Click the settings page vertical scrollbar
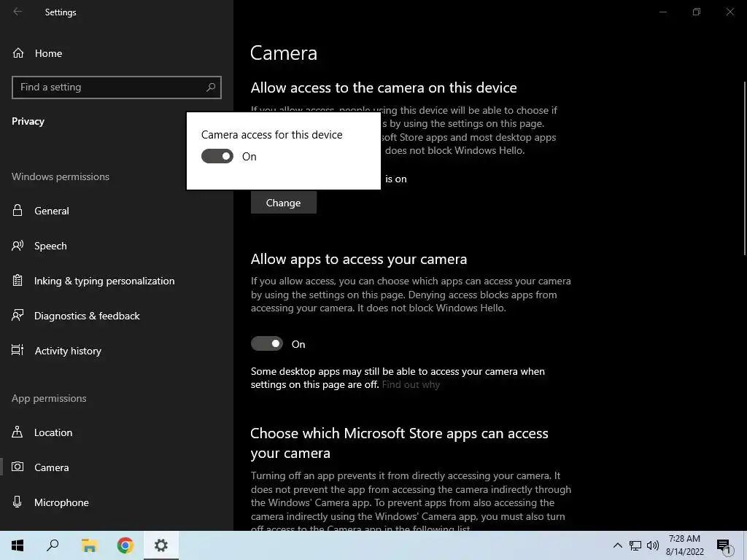Screen dimensions: 747x560 (745, 167)
